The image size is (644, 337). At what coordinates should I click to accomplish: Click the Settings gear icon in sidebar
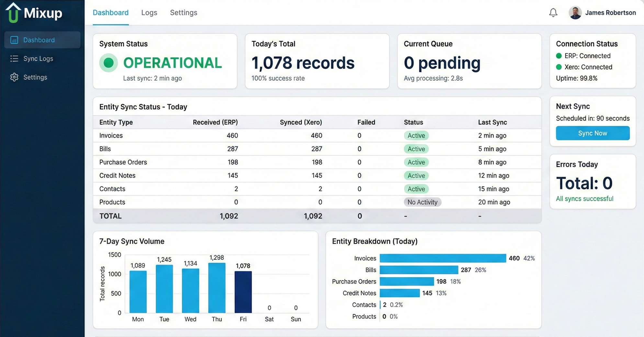click(x=14, y=77)
